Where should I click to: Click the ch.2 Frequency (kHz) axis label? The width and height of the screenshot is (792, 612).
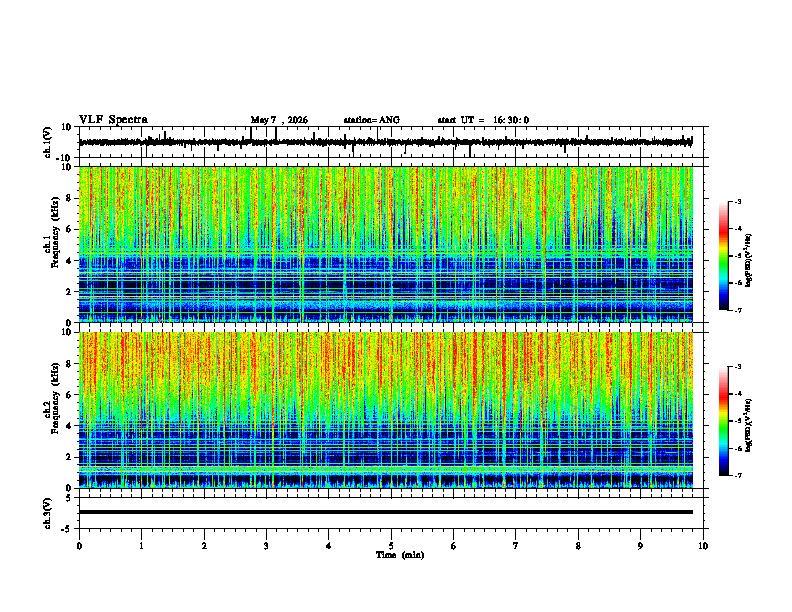[51, 398]
